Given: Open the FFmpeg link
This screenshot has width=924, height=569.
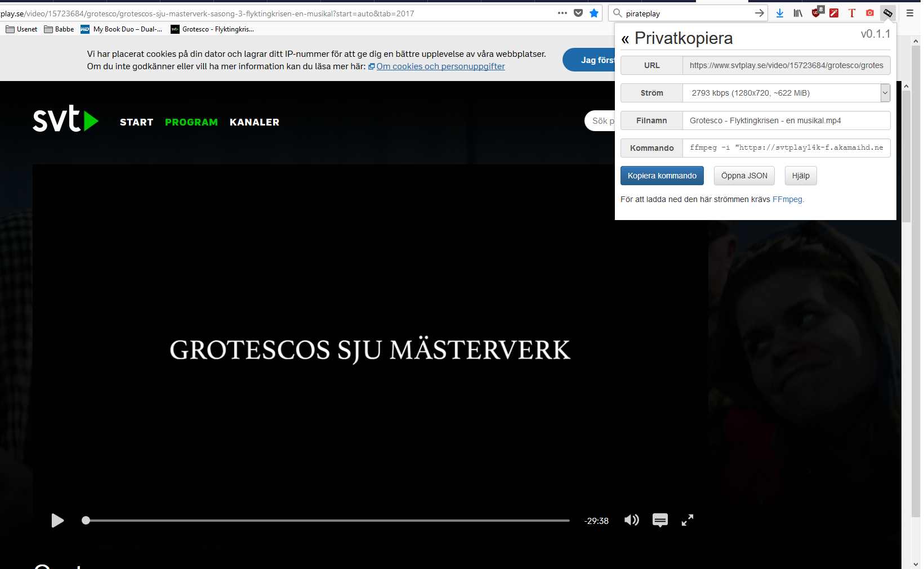Looking at the screenshot, I should (x=787, y=199).
